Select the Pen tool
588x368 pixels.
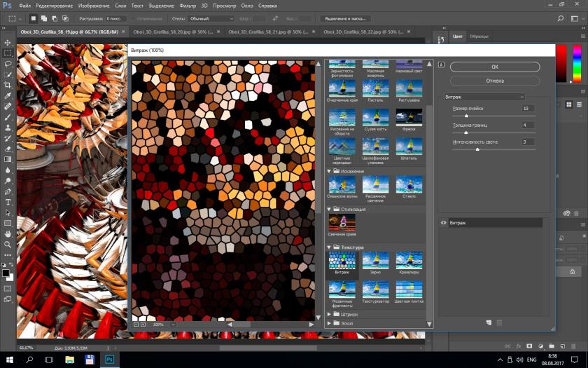(8, 191)
